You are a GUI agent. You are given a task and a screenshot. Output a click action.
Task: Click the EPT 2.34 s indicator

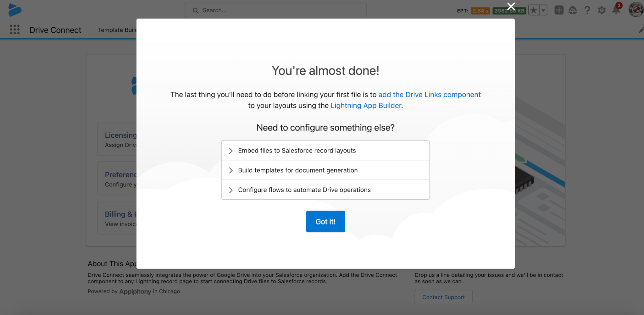pyautogui.click(x=480, y=11)
